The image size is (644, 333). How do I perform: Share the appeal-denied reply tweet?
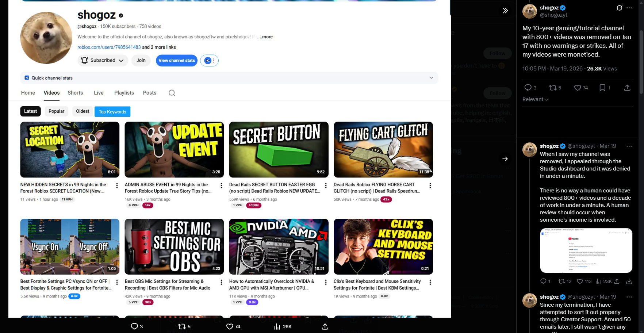(x=617, y=281)
